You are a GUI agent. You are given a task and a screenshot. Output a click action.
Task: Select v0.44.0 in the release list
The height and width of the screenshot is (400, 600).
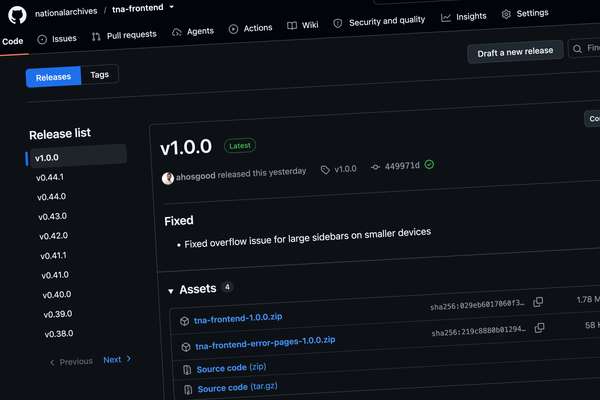click(51, 197)
